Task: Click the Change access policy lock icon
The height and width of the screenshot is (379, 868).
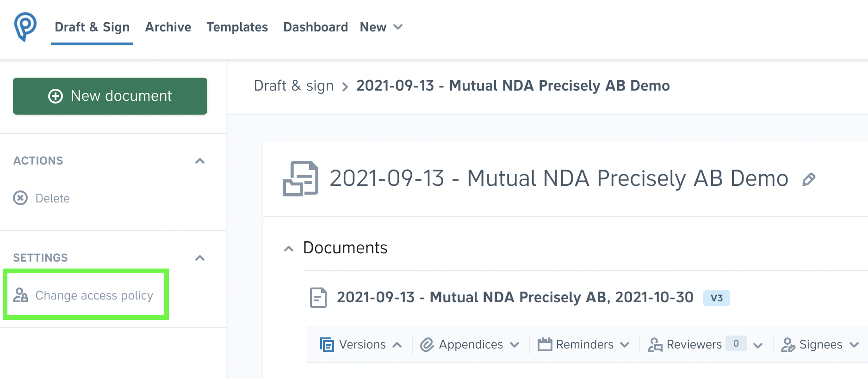Action: [x=20, y=295]
